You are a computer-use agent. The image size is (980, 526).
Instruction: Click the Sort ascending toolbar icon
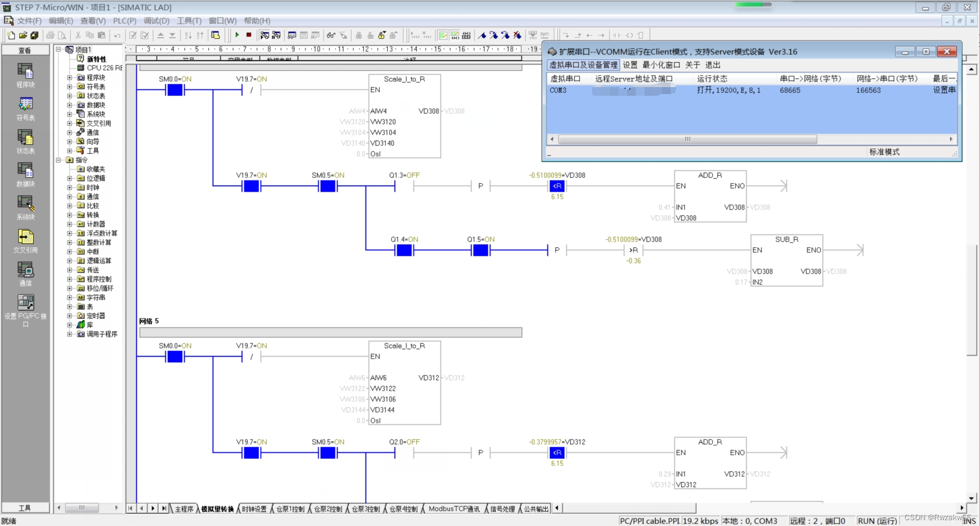click(188, 35)
